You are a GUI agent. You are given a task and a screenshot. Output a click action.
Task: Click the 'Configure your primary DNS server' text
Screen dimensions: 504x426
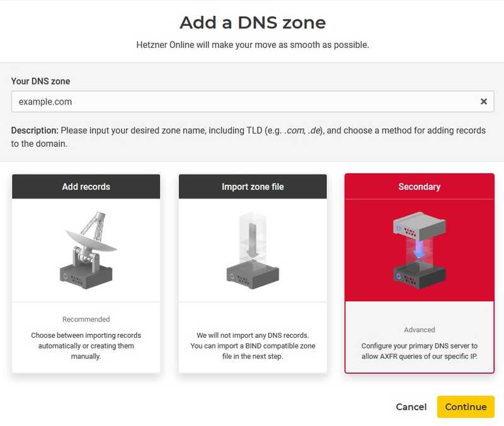click(420, 351)
